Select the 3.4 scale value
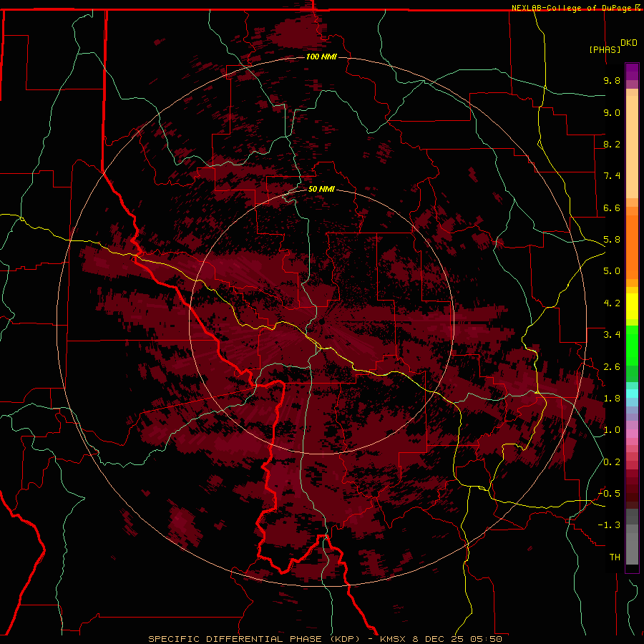644x644 pixels. coord(612,335)
